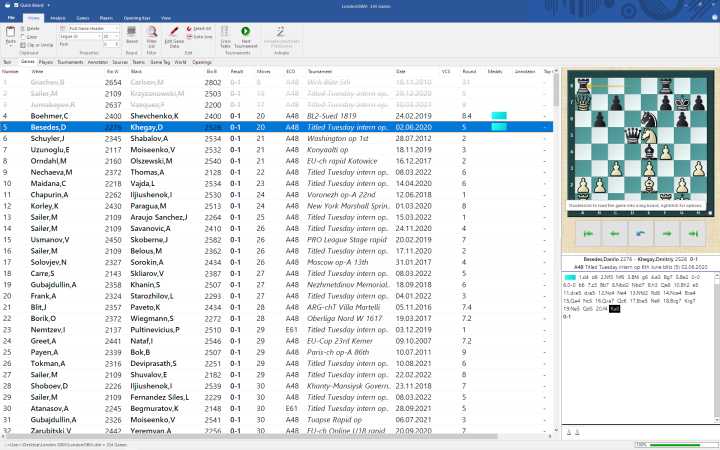The width and height of the screenshot is (720, 450).
Task: Click the cyan medal in Boehmer,C row
Action: [x=499, y=116]
